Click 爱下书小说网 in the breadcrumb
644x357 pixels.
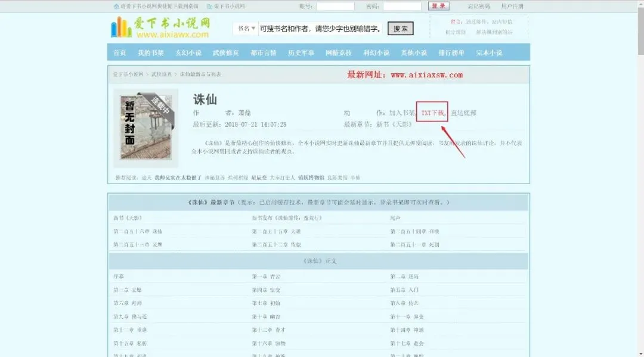[128, 74]
